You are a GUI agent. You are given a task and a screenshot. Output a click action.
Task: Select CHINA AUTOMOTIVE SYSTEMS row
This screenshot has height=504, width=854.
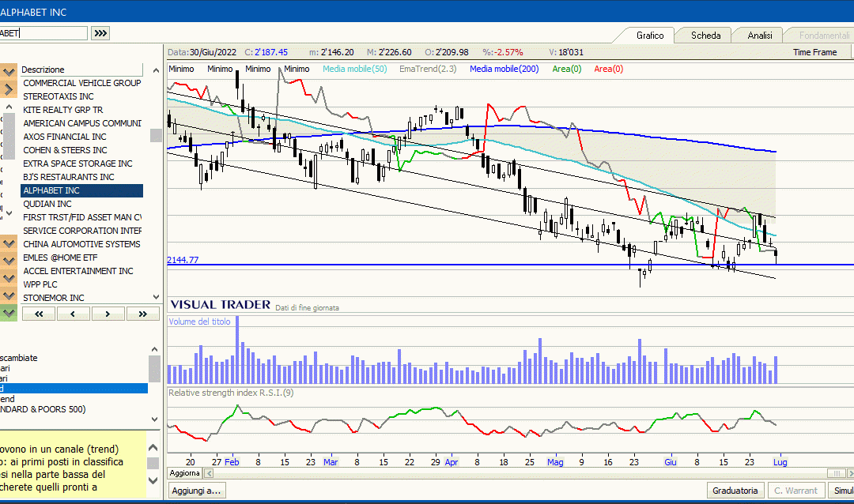[x=81, y=244]
